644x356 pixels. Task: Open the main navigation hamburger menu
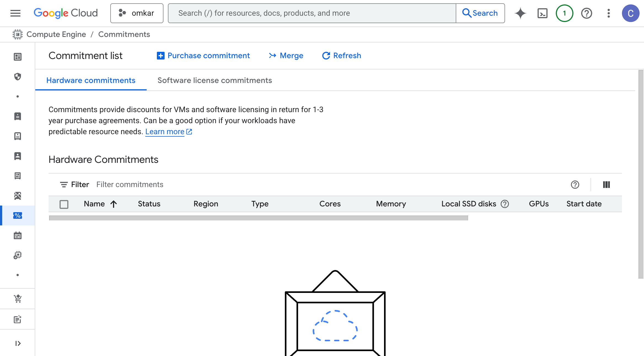pyautogui.click(x=15, y=13)
